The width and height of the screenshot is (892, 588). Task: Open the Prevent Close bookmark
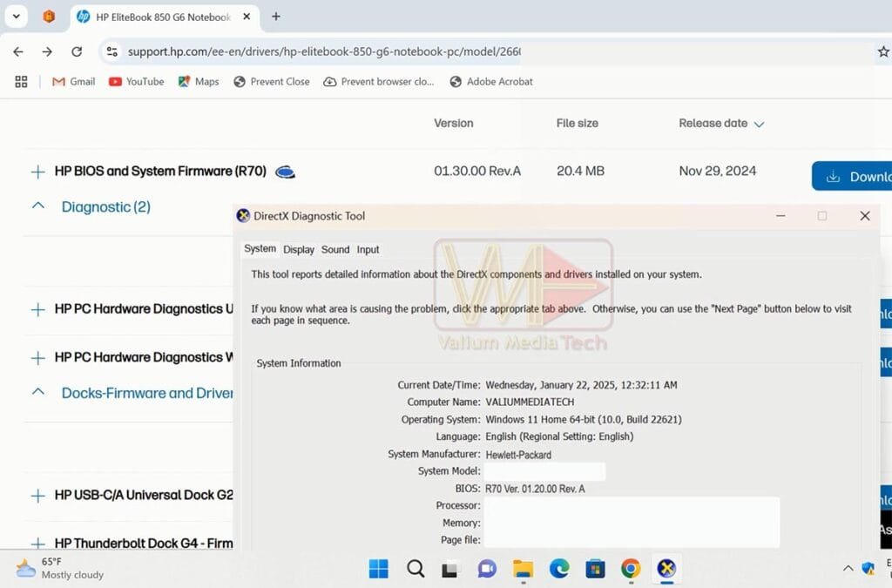272,82
